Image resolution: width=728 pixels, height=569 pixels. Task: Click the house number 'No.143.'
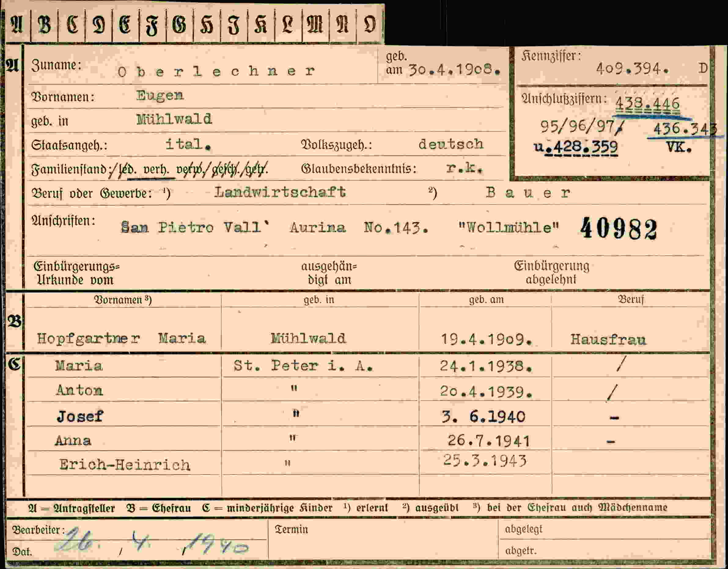[396, 228]
